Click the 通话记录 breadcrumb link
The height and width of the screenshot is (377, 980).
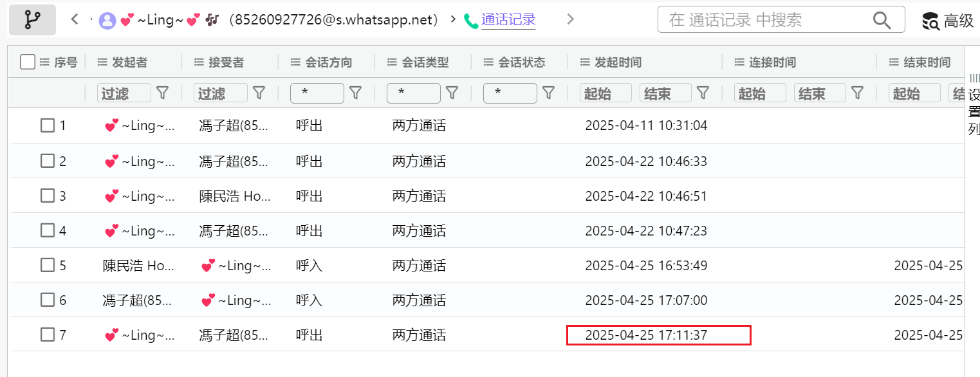[508, 20]
